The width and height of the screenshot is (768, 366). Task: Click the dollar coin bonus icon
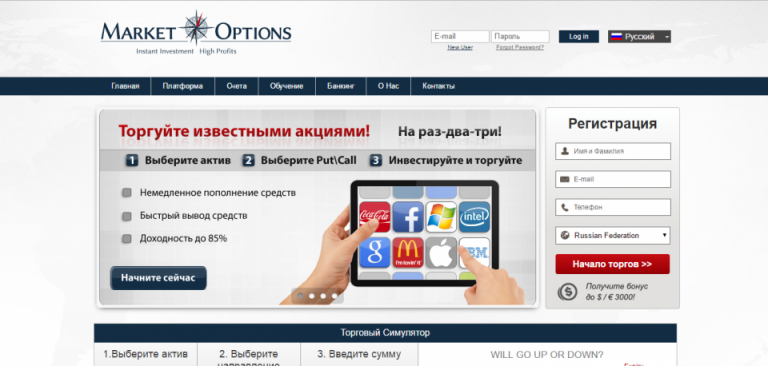point(567,292)
